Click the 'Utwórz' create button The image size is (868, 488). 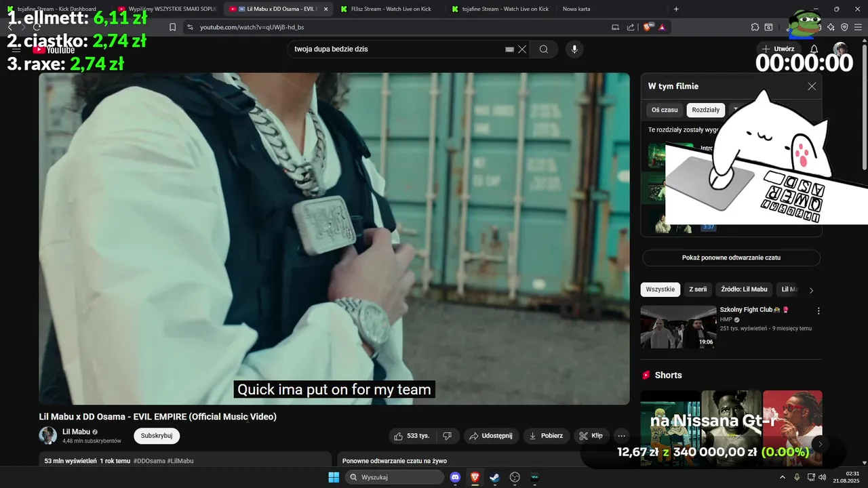click(778, 49)
